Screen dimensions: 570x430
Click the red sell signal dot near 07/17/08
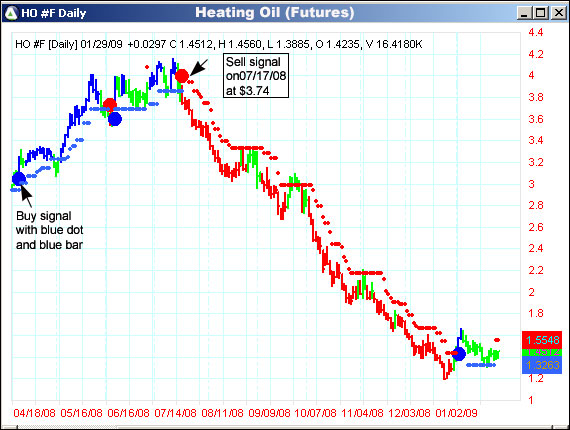tap(182, 76)
